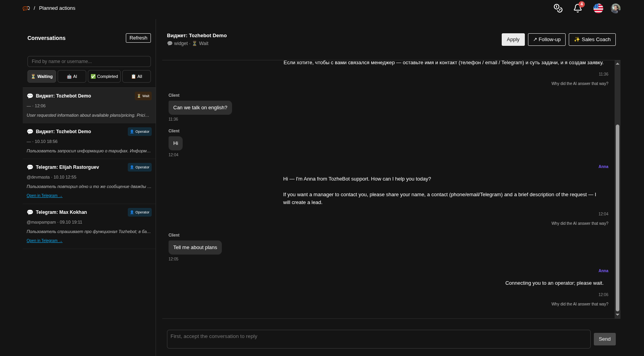This screenshot has width=644, height=356.
Task: Apply the current conversation
Action: 513,40
